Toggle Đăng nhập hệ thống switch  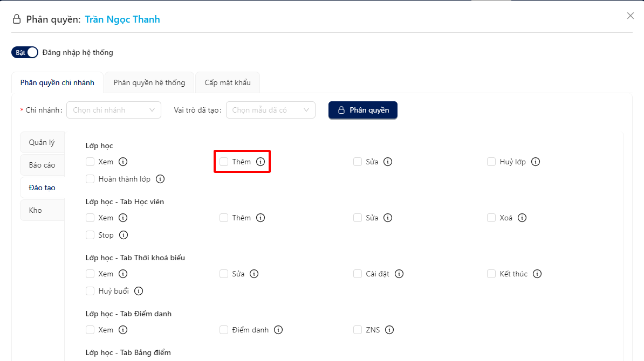(25, 52)
